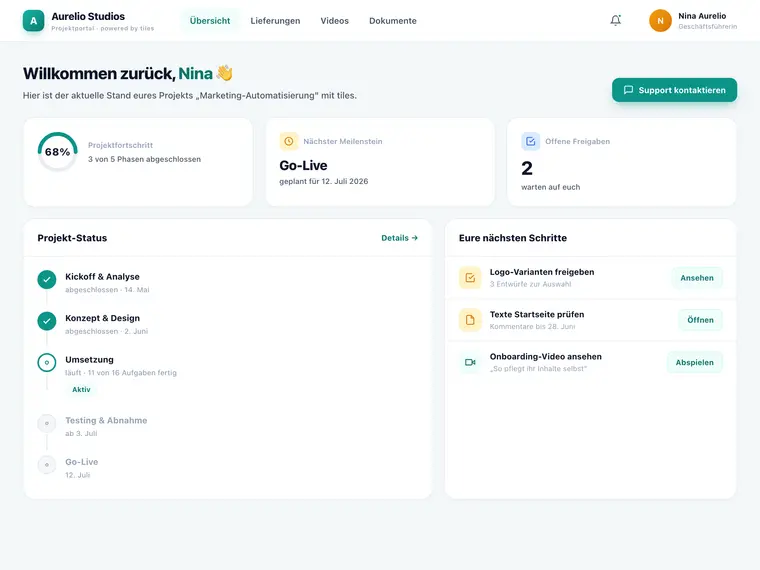Click the Aurelio Studios logo icon
760x570 pixels.
coord(33,21)
